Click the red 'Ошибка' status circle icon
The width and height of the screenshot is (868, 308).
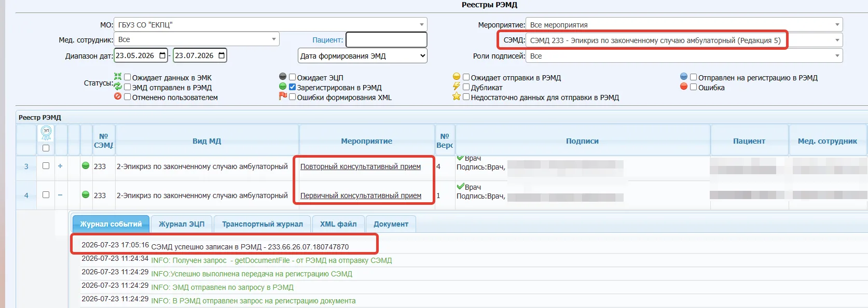tap(684, 87)
